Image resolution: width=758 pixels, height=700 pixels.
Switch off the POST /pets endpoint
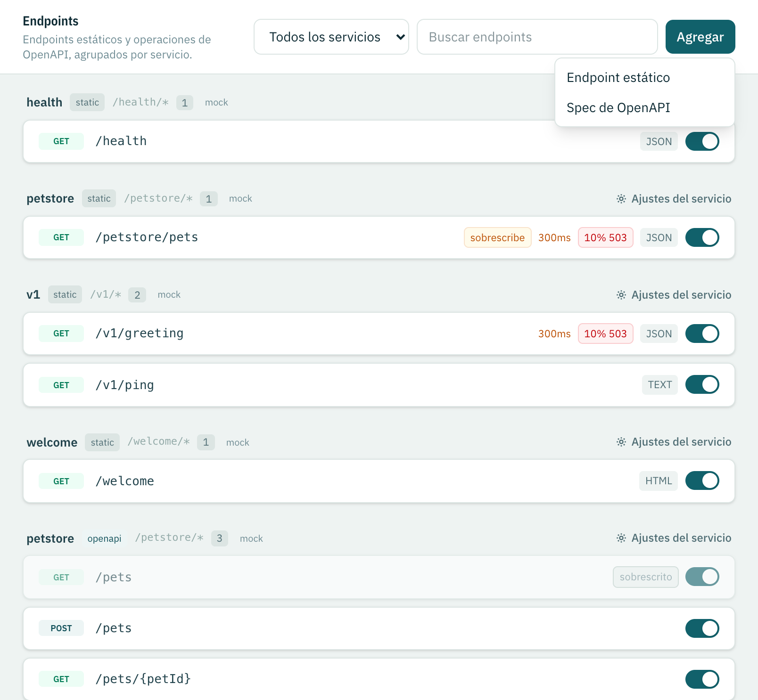[x=702, y=628]
